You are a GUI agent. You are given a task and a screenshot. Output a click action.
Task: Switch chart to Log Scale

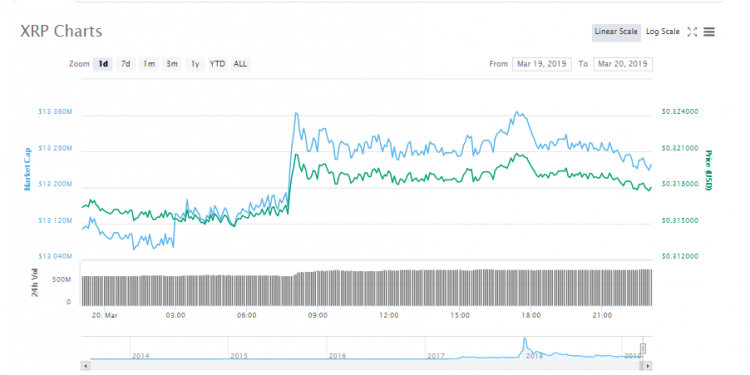click(x=662, y=32)
